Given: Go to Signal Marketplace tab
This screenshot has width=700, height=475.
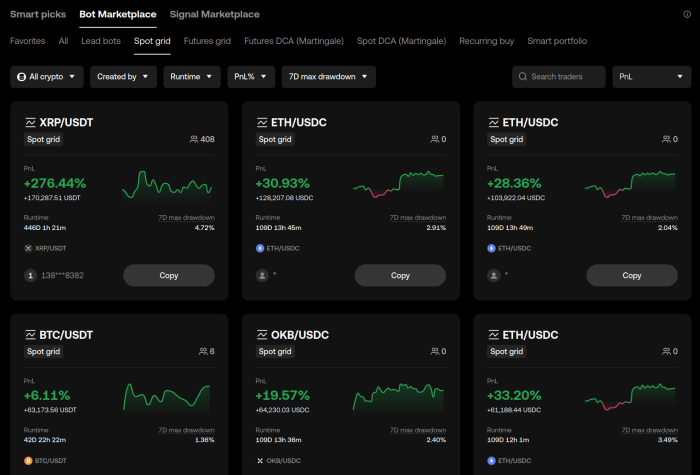Looking at the screenshot, I should (215, 14).
